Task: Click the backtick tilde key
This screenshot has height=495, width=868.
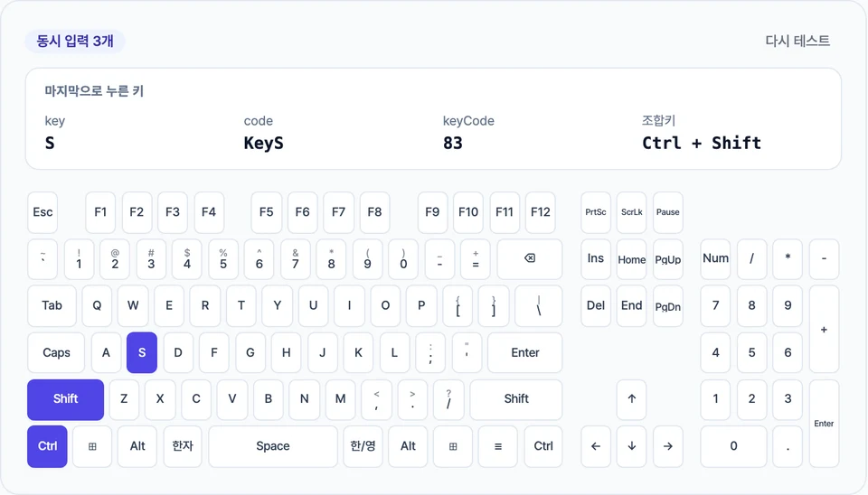Action: [42, 259]
